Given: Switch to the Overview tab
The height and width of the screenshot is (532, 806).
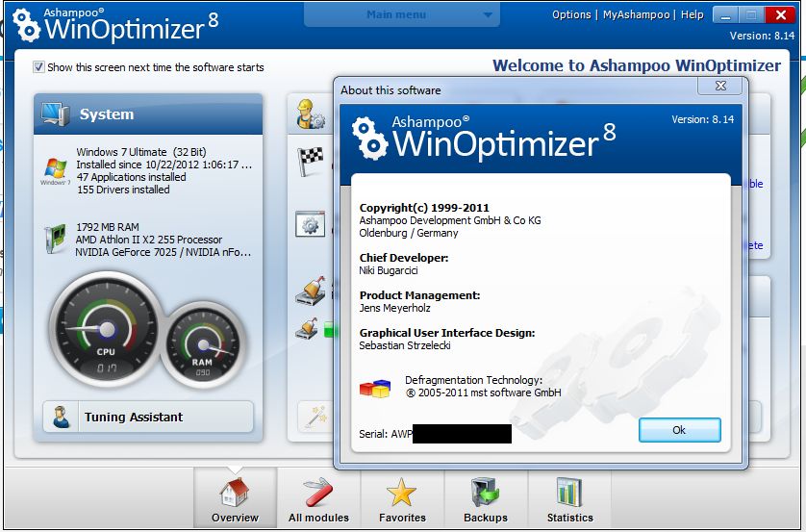Looking at the screenshot, I should [235, 497].
